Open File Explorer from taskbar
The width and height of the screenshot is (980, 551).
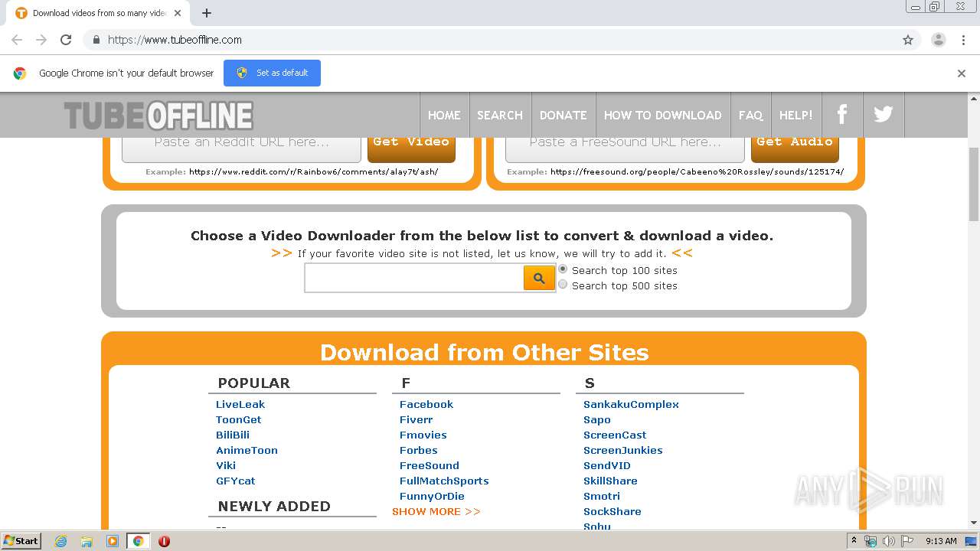tap(87, 541)
